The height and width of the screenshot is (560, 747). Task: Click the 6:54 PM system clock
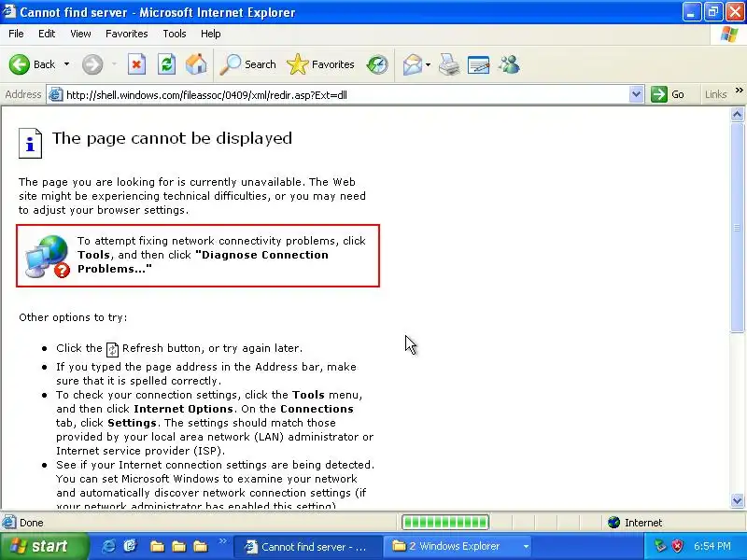coord(712,546)
